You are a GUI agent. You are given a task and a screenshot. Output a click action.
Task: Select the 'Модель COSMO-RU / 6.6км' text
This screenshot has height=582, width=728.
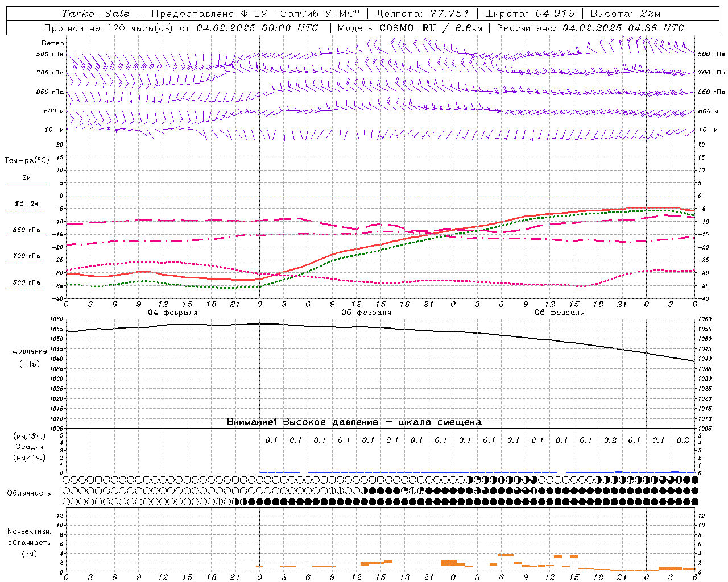[409, 28]
